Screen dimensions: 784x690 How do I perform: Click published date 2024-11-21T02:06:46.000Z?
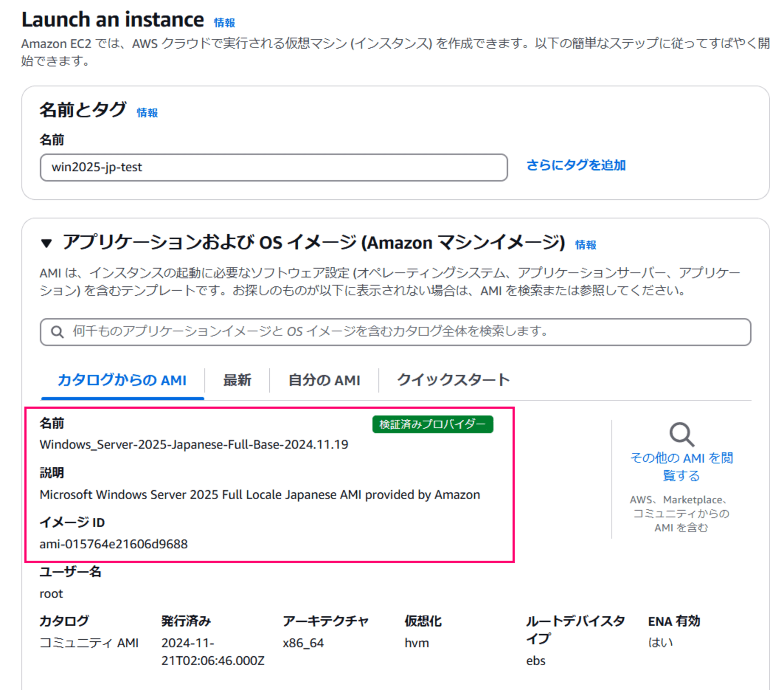coord(213,652)
